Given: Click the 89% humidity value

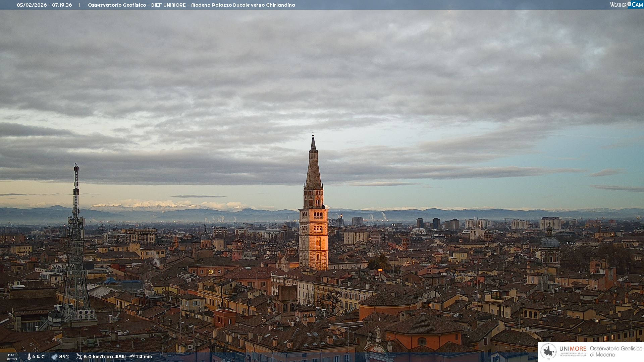Looking at the screenshot, I should [64, 357].
